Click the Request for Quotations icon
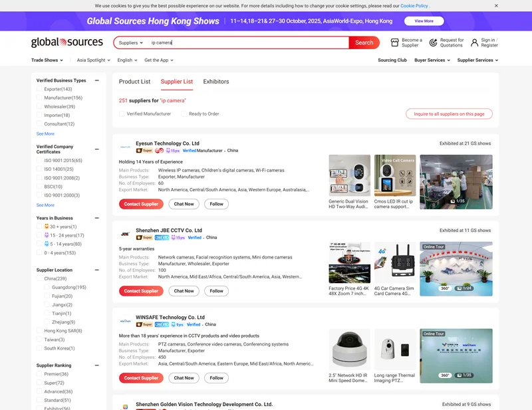532x410 pixels. click(x=433, y=43)
